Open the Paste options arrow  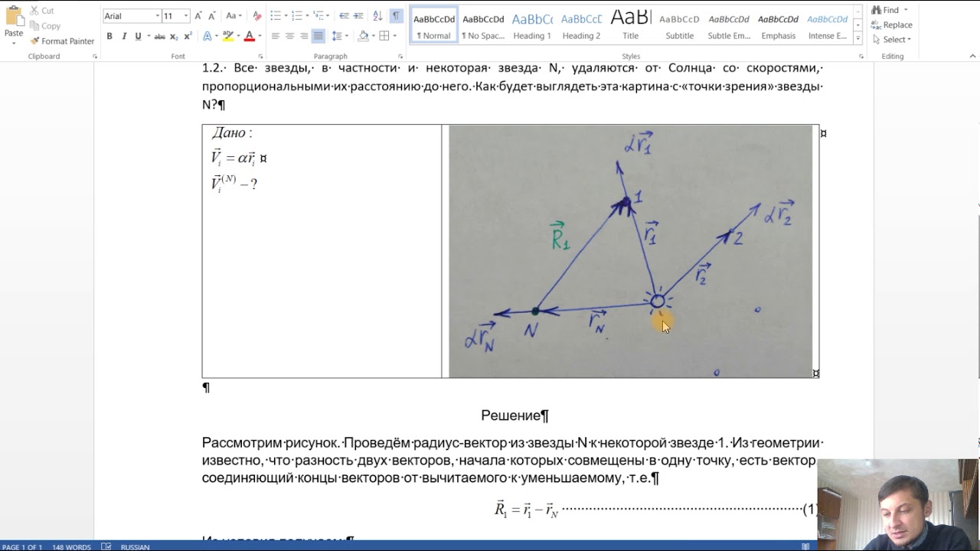click(x=13, y=43)
